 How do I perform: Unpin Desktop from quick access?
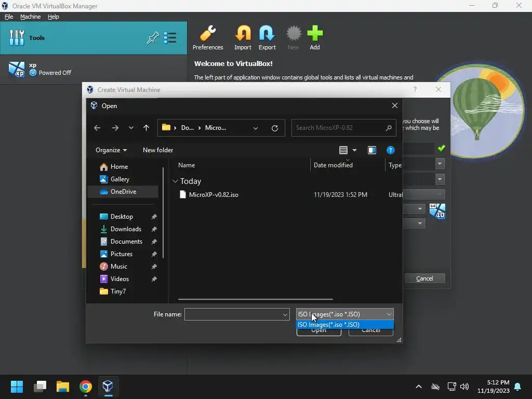[x=154, y=217]
